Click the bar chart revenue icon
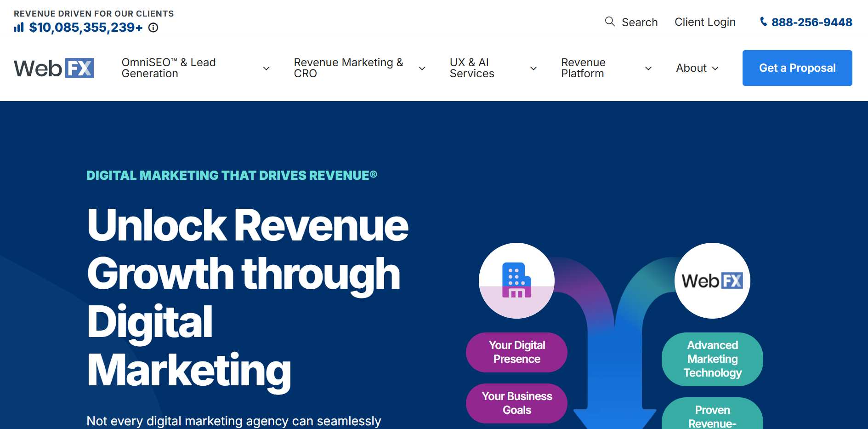This screenshot has width=868, height=429. (x=19, y=28)
